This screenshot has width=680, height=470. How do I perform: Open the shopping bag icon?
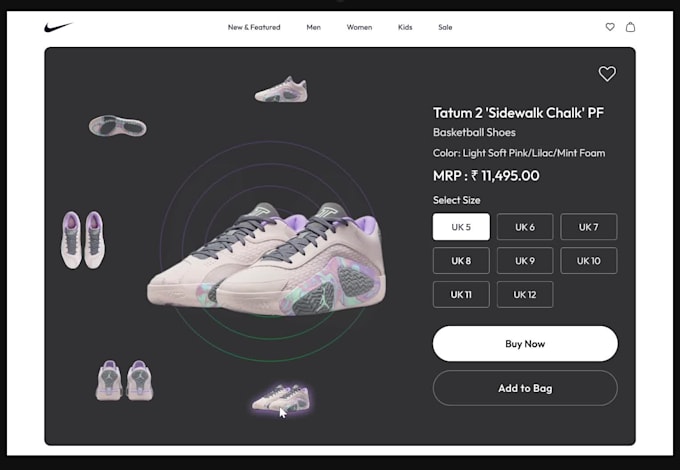click(631, 27)
